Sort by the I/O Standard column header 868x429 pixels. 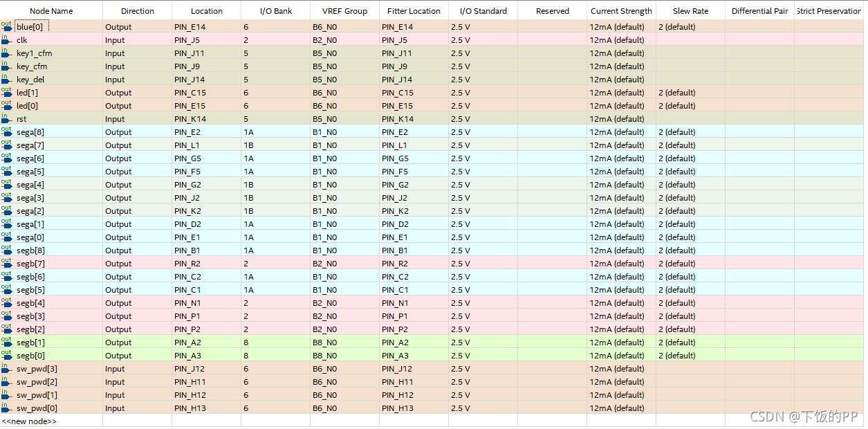point(483,11)
